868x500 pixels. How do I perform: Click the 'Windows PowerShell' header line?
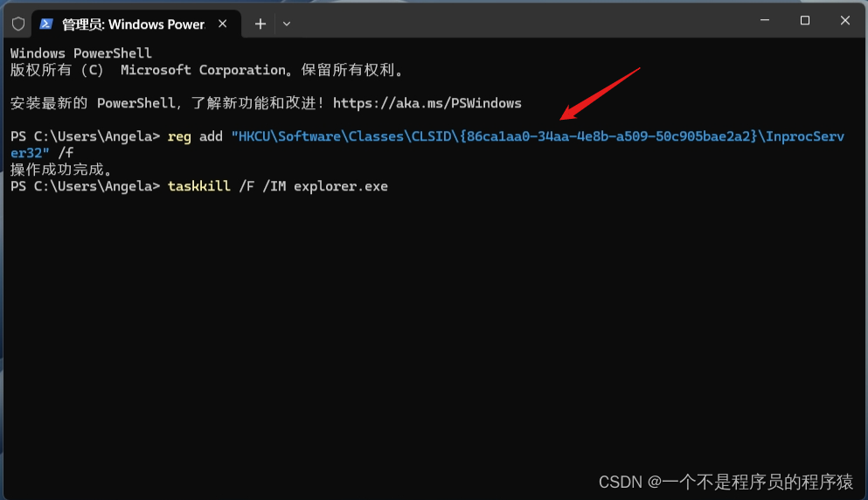click(x=80, y=53)
